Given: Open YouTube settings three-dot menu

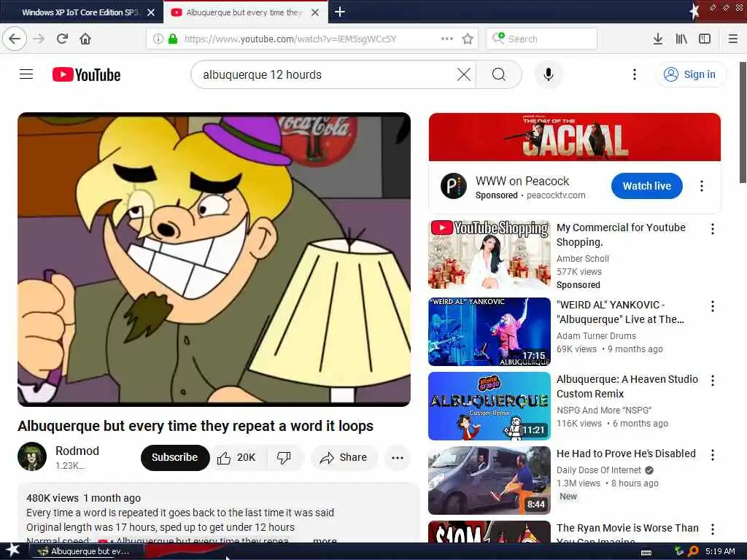Looking at the screenshot, I should click(x=634, y=74).
